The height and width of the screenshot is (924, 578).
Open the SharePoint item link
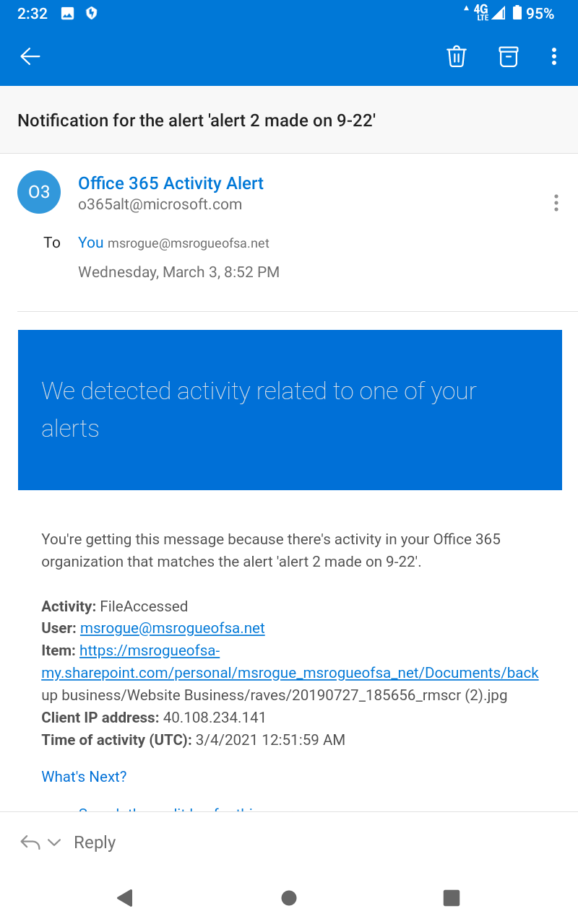tap(289, 673)
